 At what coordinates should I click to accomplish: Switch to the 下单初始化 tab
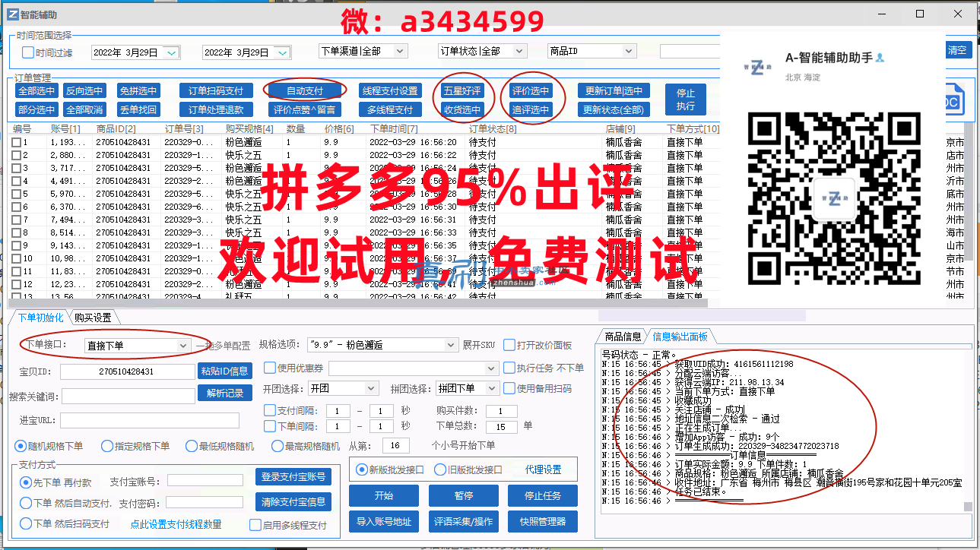coord(41,318)
